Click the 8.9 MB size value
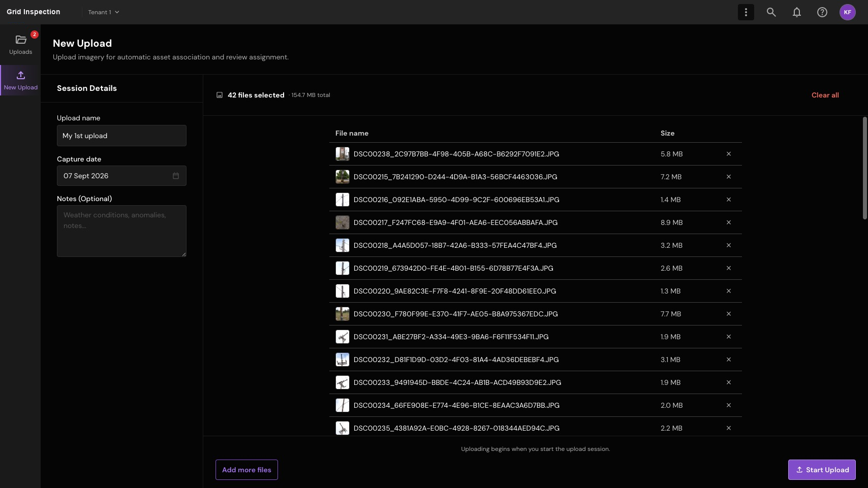The width and height of the screenshot is (868, 488). coord(671,222)
